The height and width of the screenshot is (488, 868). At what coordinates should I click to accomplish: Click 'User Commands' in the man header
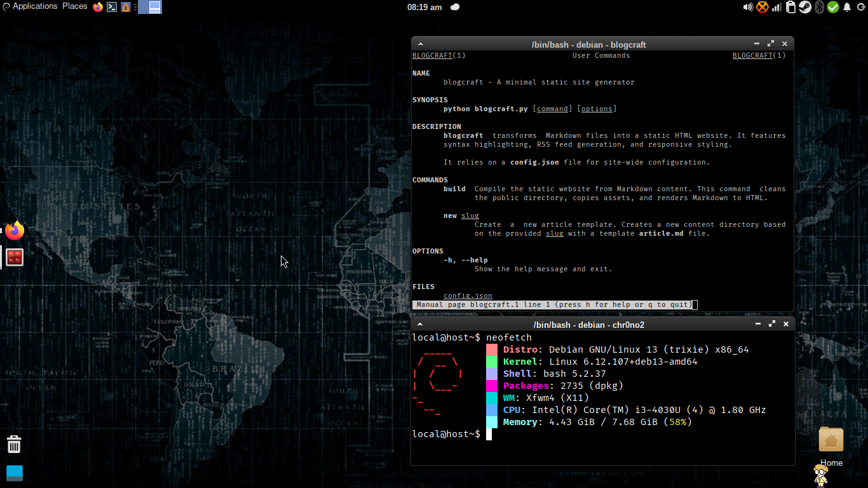601,55
